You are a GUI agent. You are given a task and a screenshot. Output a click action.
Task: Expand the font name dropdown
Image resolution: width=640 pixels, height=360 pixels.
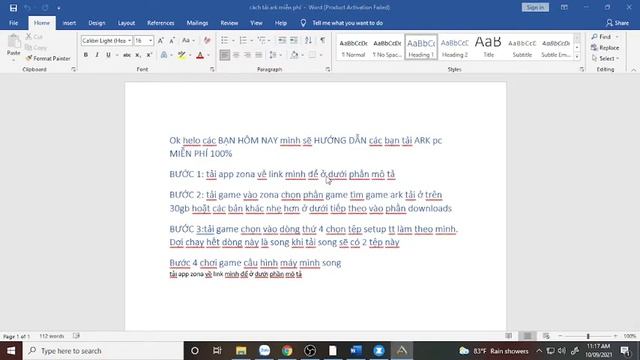tap(129, 41)
